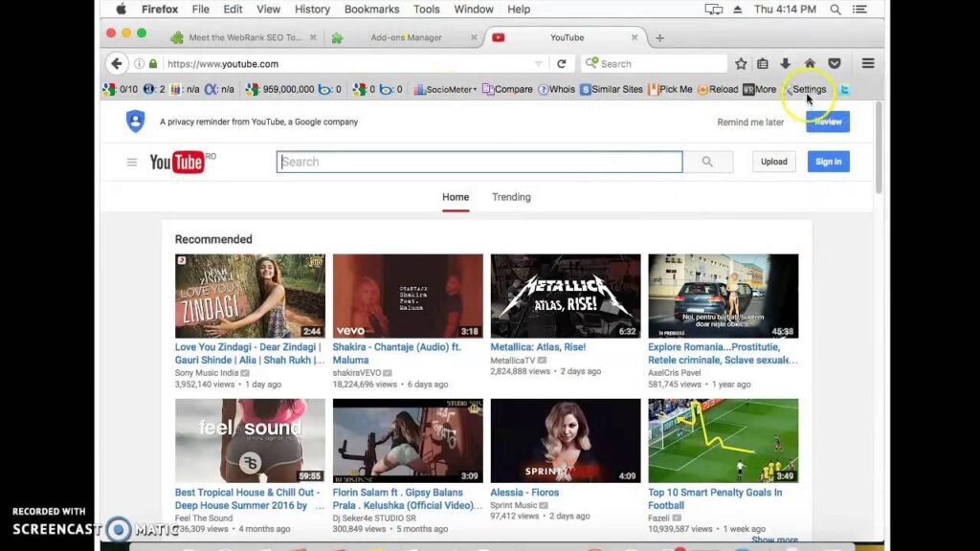The width and height of the screenshot is (980, 551).
Task: Open the YouTube guide hamburger menu
Action: [132, 162]
